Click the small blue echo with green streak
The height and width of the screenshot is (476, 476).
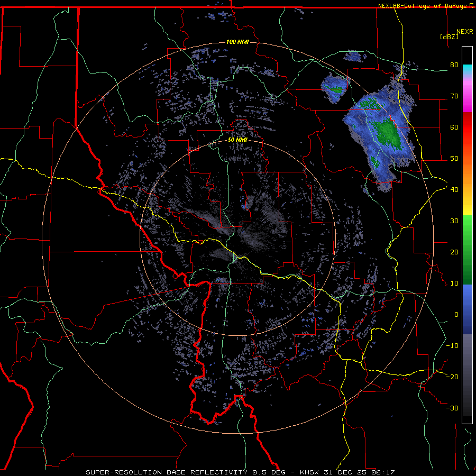point(334,87)
